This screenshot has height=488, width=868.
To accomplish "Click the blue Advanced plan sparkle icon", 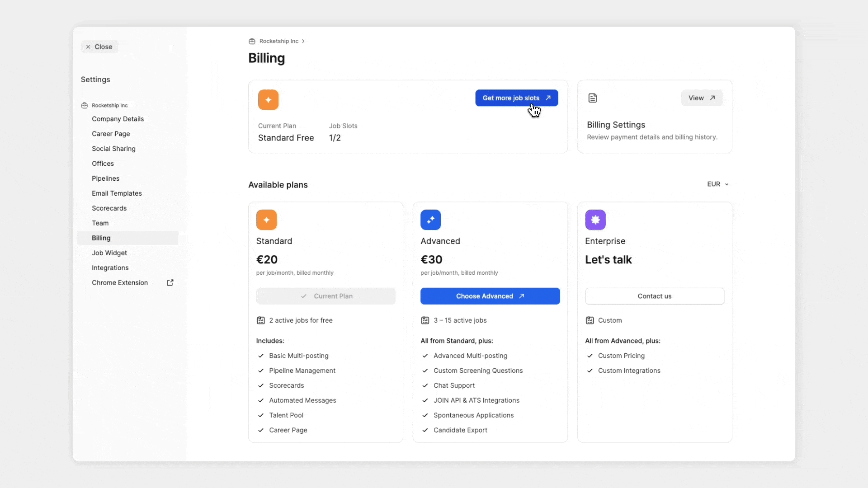I will coord(430,220).
